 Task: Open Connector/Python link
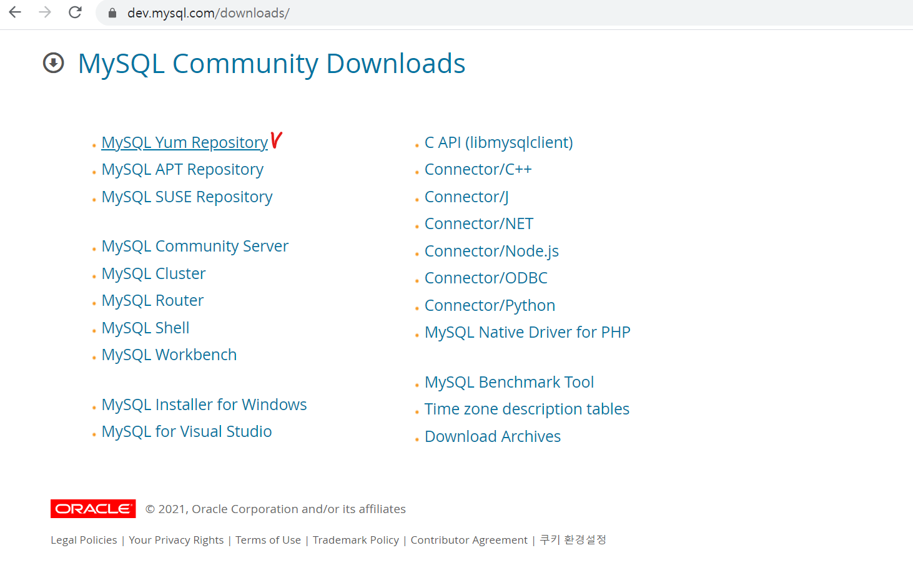point(490,305)
